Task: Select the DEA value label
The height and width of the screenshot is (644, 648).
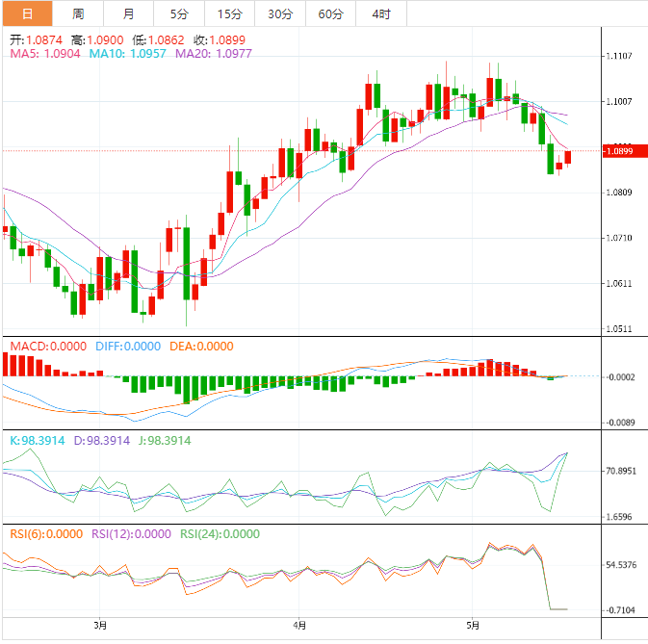Action: (x=201, y=347)
